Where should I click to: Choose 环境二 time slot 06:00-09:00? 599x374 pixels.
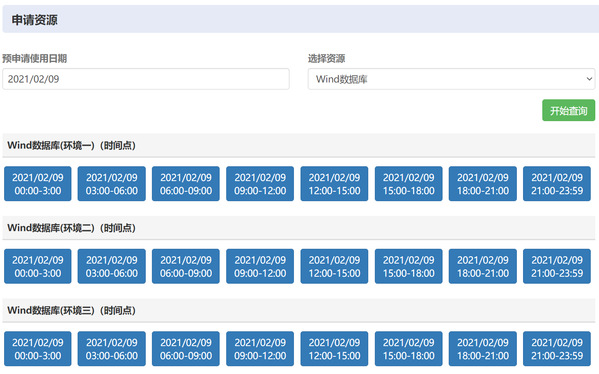(x=186, y=266)
